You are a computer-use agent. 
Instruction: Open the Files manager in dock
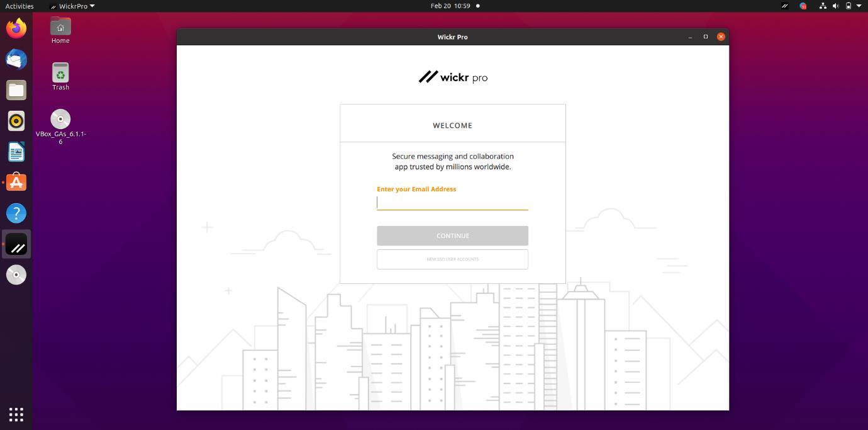[x=16, y=90]
